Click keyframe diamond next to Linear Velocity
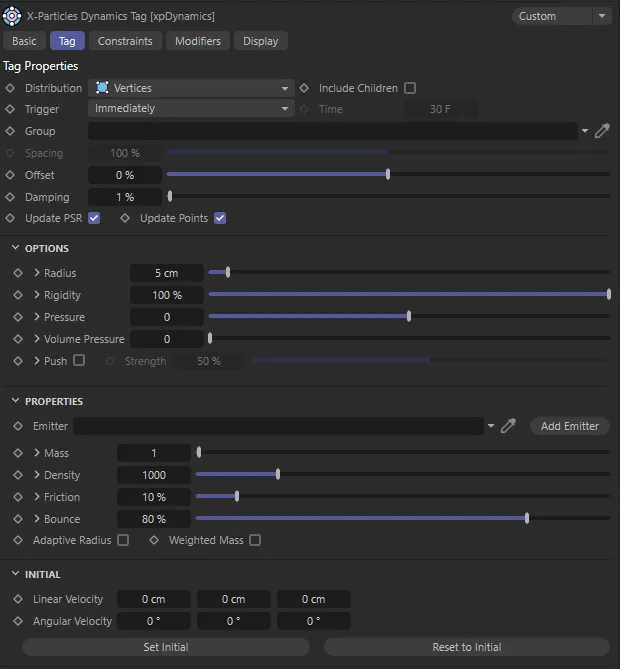Screen dimensions: 620x669 tap(18, 599)
